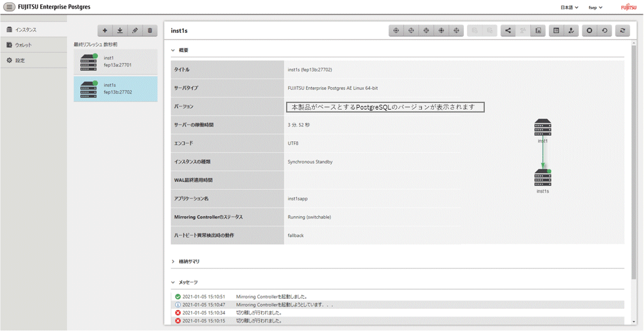Click the pencil icon to edit the instance
The height and width of the screenshot is (331, 644).
pos(135,31)
